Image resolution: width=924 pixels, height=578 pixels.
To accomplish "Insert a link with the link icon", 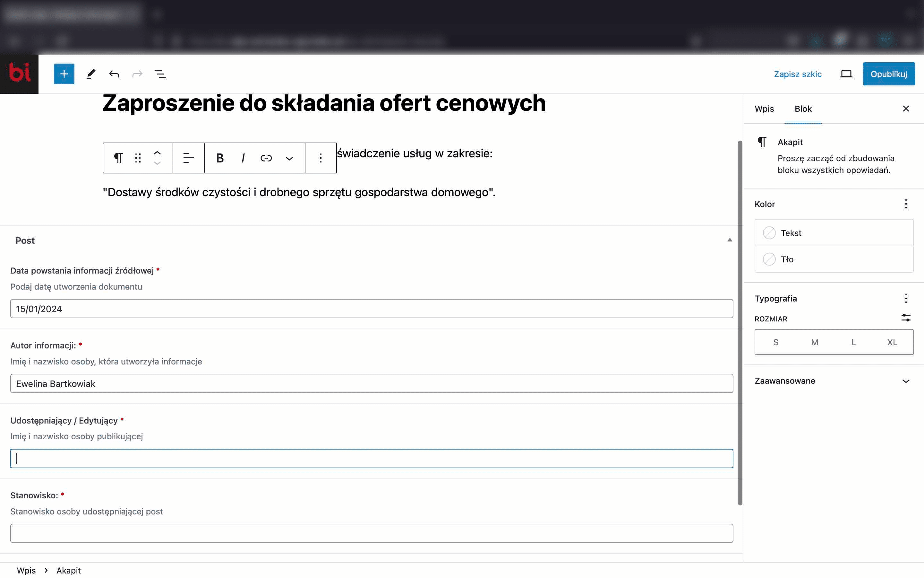I will [266, 158].
